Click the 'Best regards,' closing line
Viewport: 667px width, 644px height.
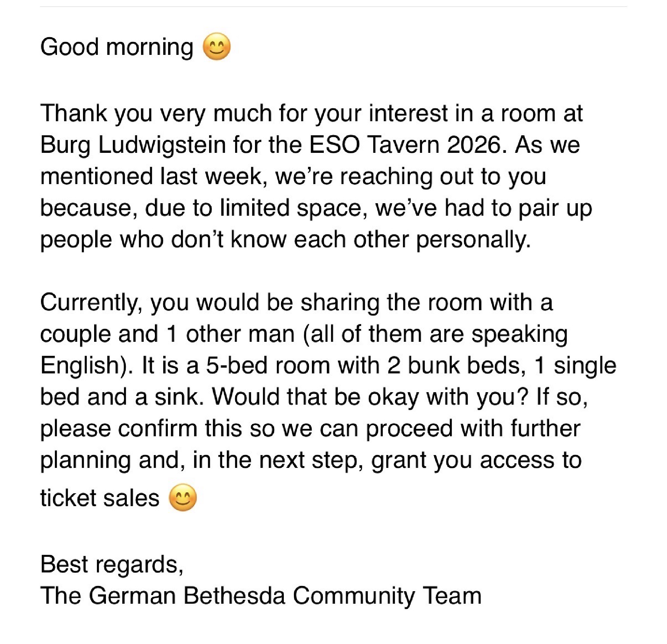[x=112, y=564]
